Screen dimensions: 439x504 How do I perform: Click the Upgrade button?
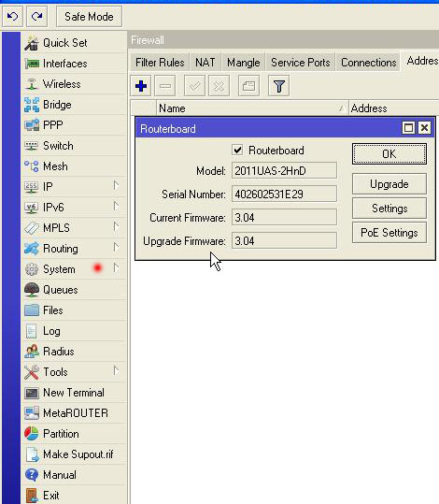[x=389, y=184]
